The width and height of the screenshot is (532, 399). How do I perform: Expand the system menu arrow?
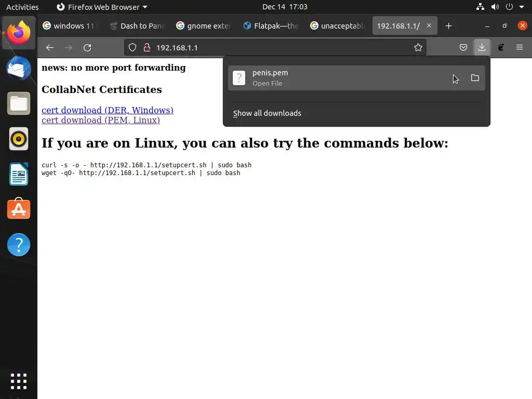tap(522, 7)
